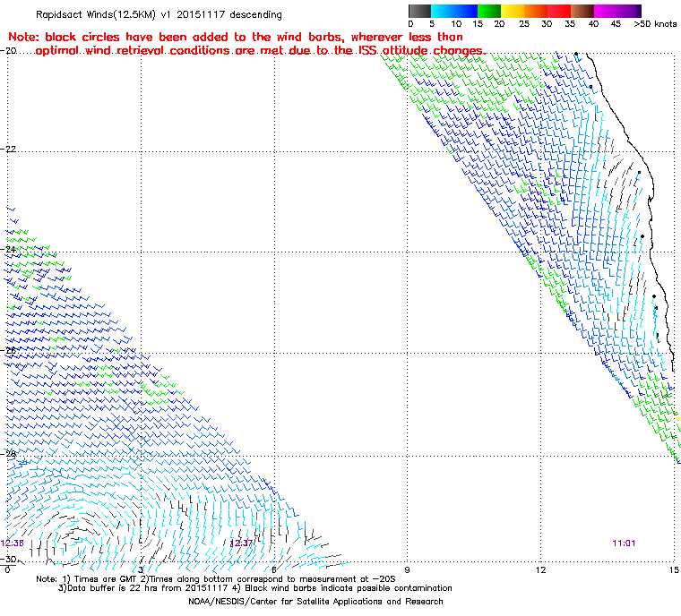Click the '12:36' purple time label
The image size is (681, 616).
(13, 543)
